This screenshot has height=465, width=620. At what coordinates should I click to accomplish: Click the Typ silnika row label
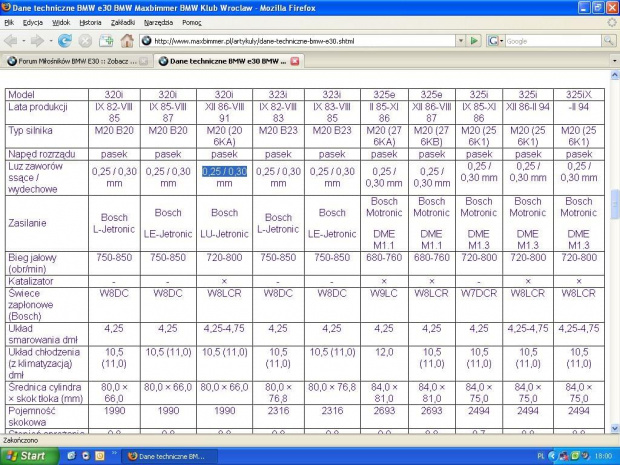30,130
